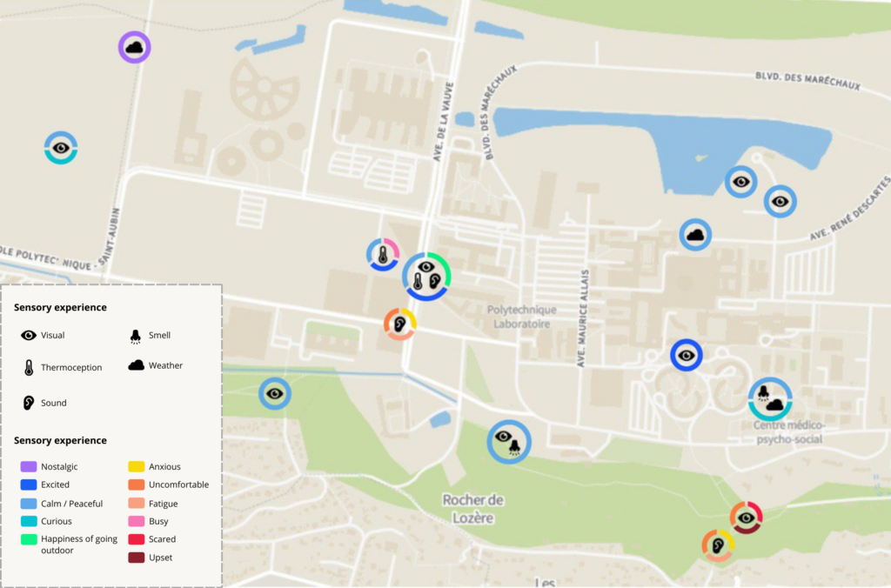The width and height of the screenshot is (891, 588).
Task: Select the large marker with three sensory icons
Action: (426, 276)
